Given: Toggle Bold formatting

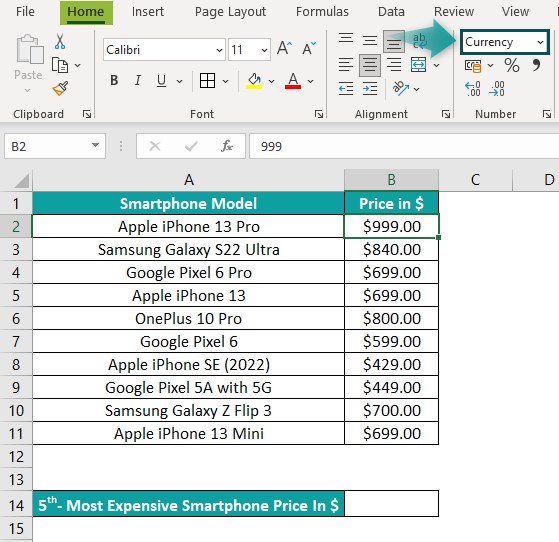Looking at the screenshot, I should click(114, 81).
